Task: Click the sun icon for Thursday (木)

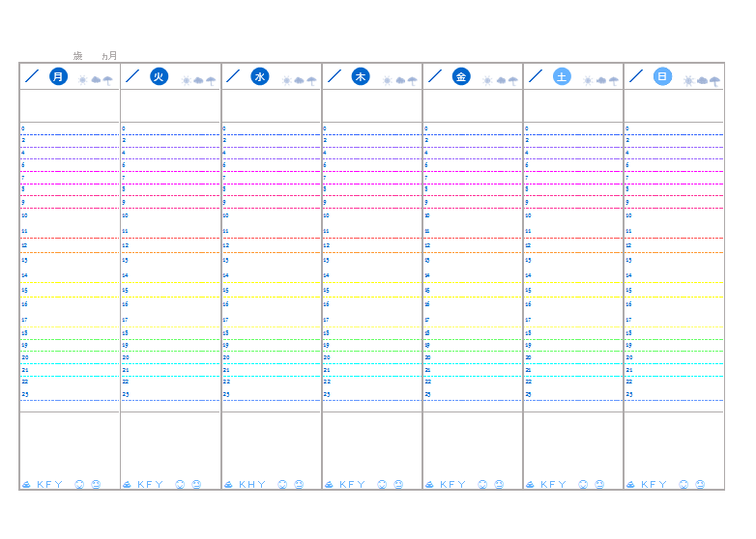Action: click(387, 81)
